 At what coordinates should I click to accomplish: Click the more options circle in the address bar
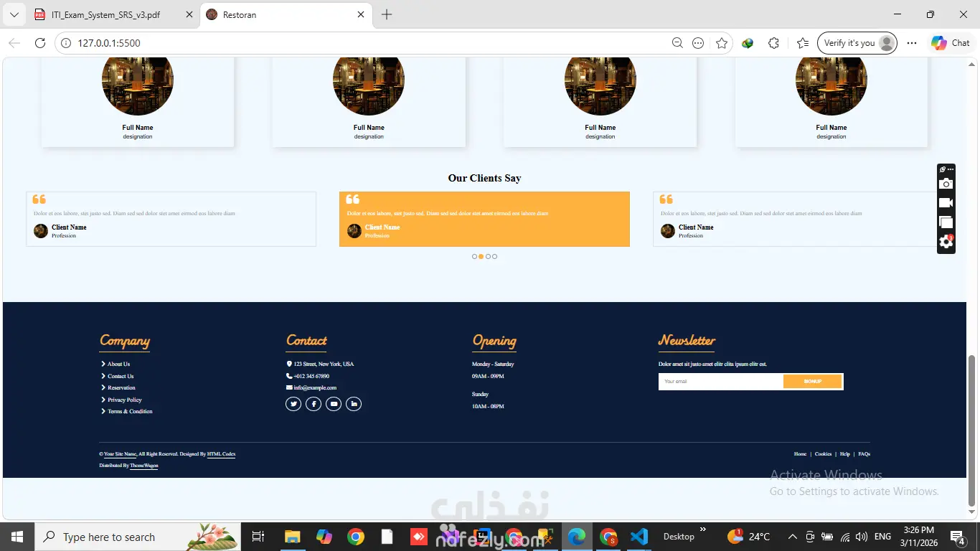(698, 43)
